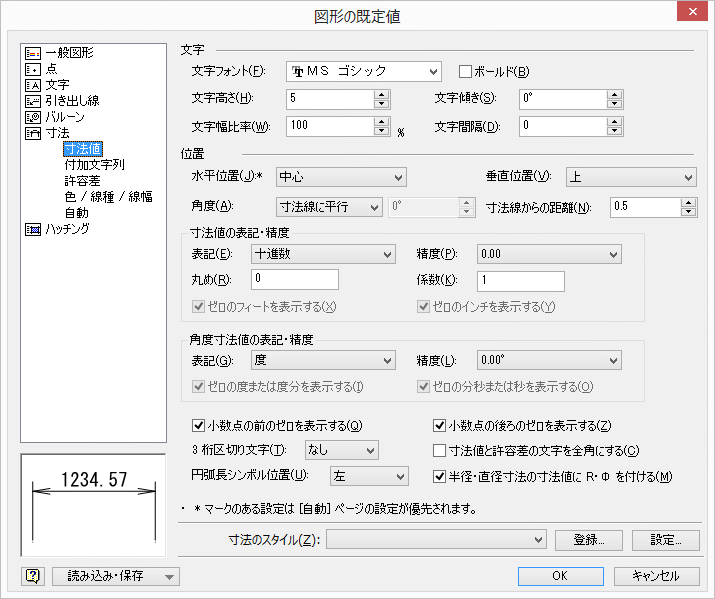Open the 付加文字列 tree page
715x599 pixels.
click(x=94, y=165)
